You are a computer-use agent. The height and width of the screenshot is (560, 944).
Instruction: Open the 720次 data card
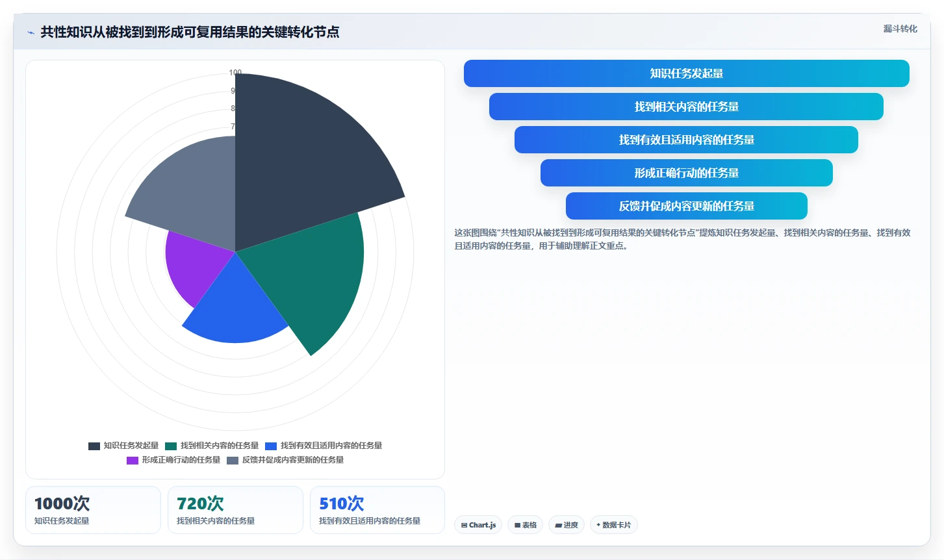click(235, 510)
